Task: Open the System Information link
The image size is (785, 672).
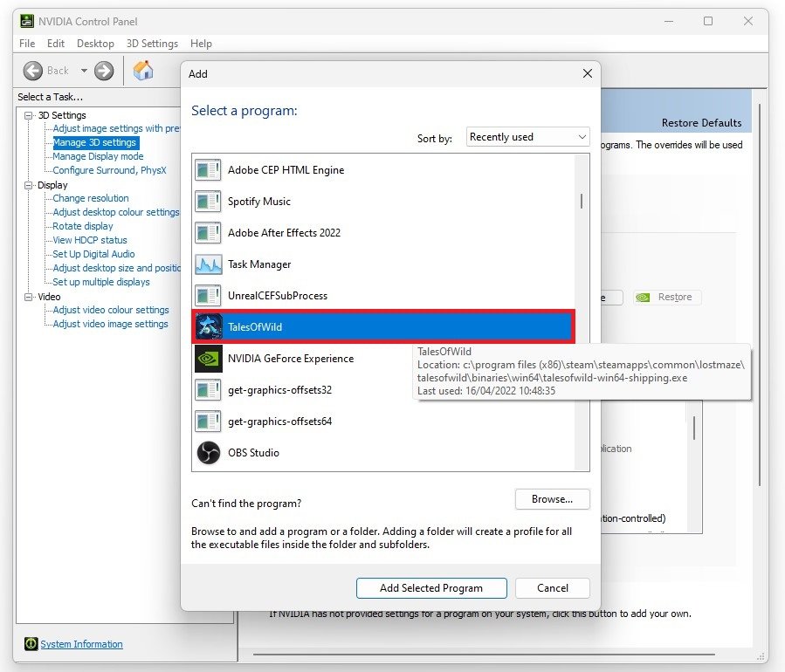Action: [x=81, y=644]
